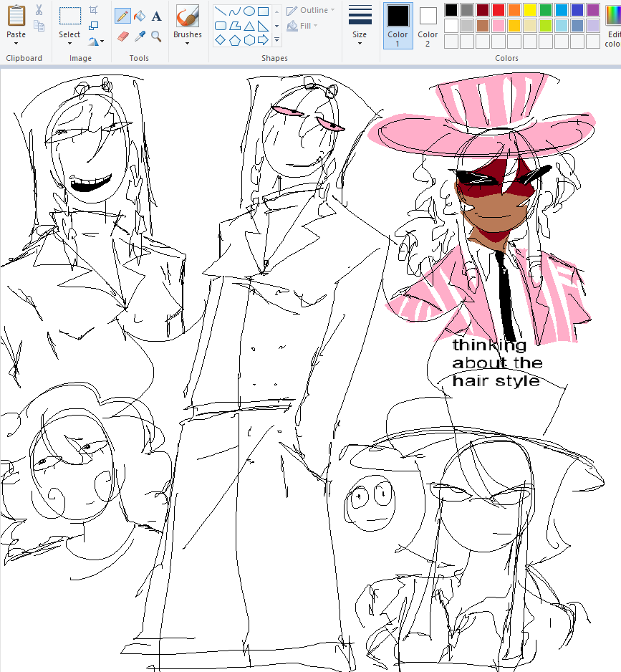Select the brown palette swatch
This screenshot has width=621, height=672.
click(483, 26)
